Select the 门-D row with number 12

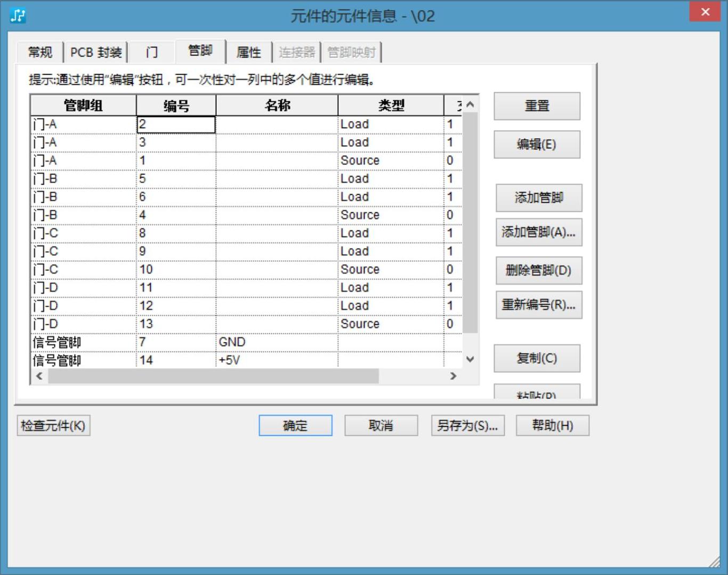246,306
